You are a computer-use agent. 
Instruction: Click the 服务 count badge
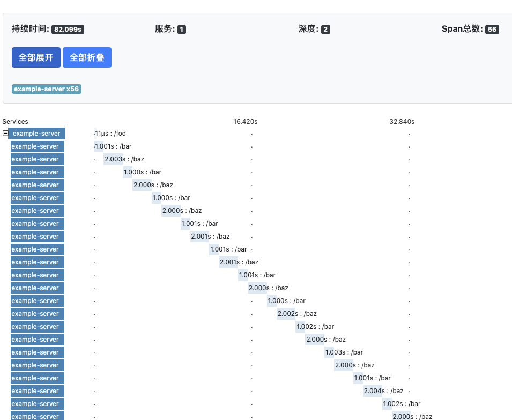tap(182, 30)
